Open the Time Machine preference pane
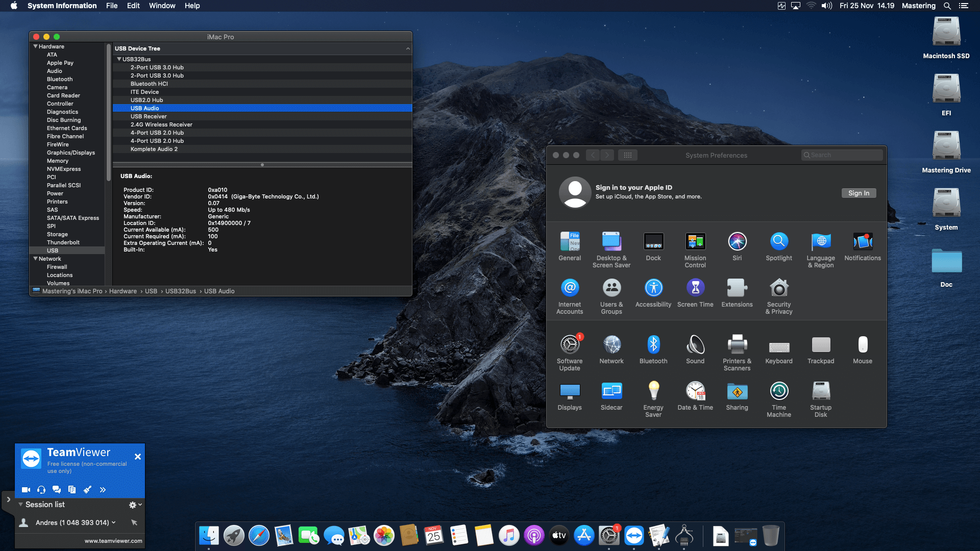This screenshot has width=980, height=551. 778,392
